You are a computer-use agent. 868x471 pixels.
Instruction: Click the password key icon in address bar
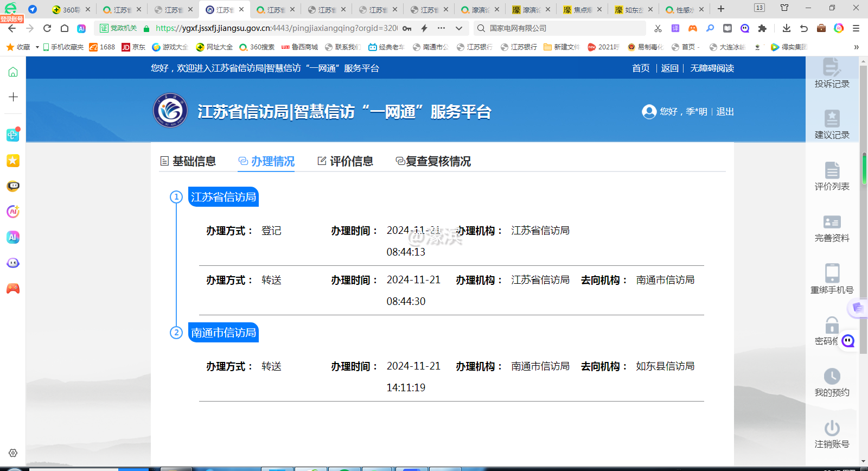[x=407, y=28]
